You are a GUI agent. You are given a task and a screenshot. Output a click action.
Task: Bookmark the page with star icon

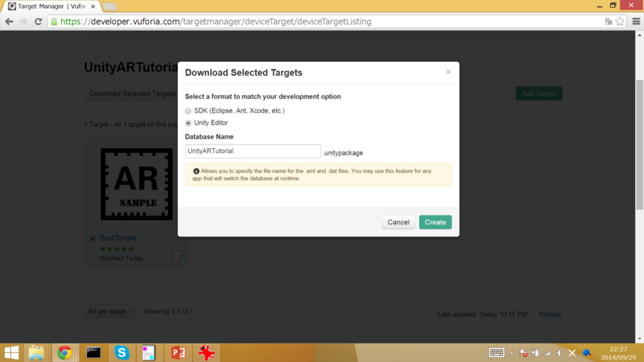620,22
